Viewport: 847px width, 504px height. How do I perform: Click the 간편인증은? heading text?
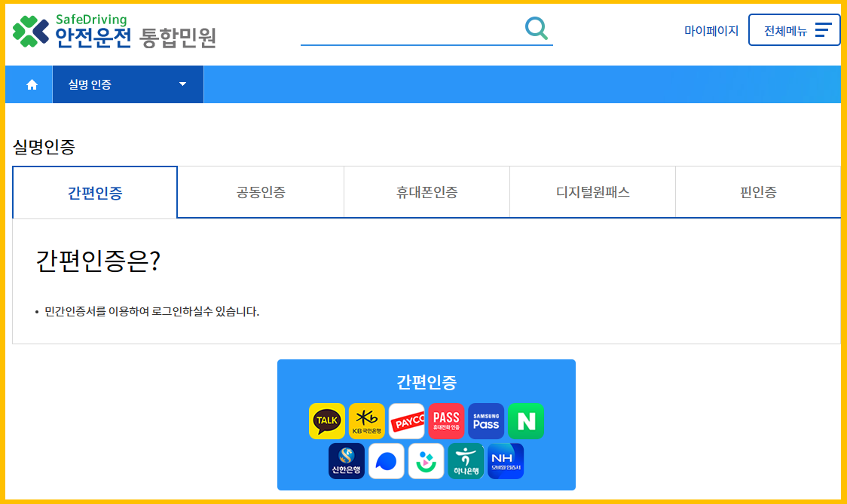coord(98,261)
